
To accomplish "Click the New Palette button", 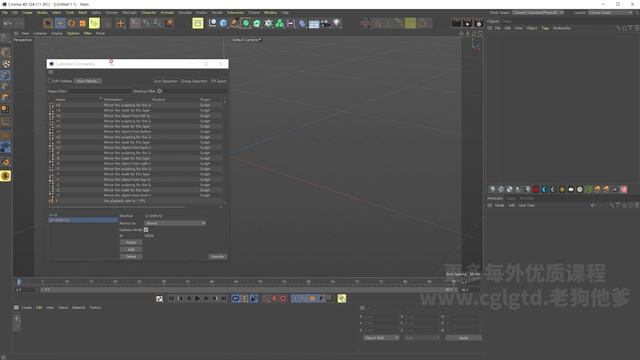I will point(87,81).
